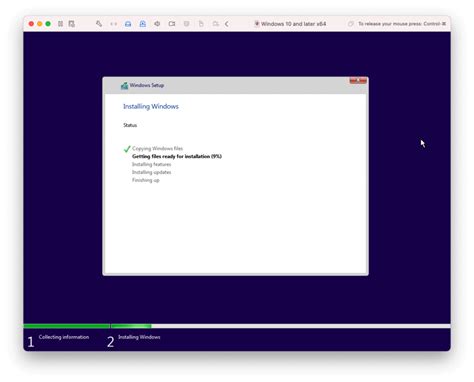Click the green installation progress bar
The width and height of the screenshot is (474, 382).
click(x=87, y=326)
